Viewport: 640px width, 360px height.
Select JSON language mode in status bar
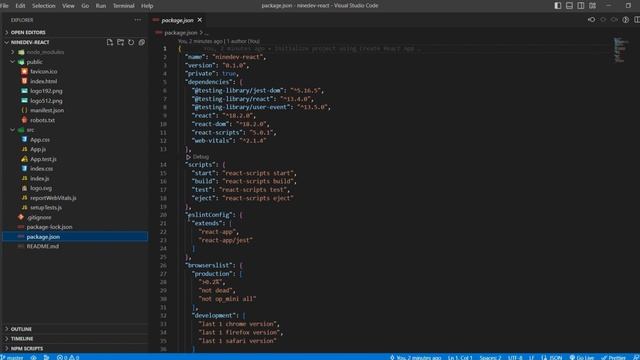coord(552,357)
